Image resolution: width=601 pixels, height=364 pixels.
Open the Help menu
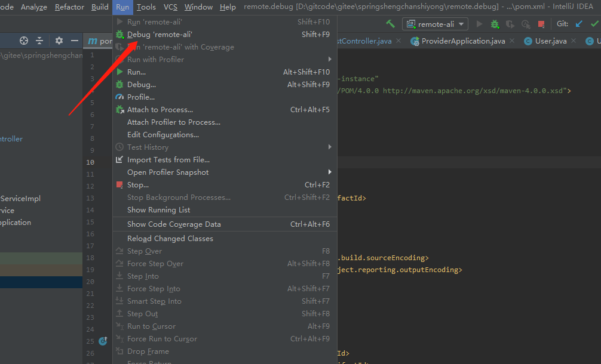click(x=228, y=7)
